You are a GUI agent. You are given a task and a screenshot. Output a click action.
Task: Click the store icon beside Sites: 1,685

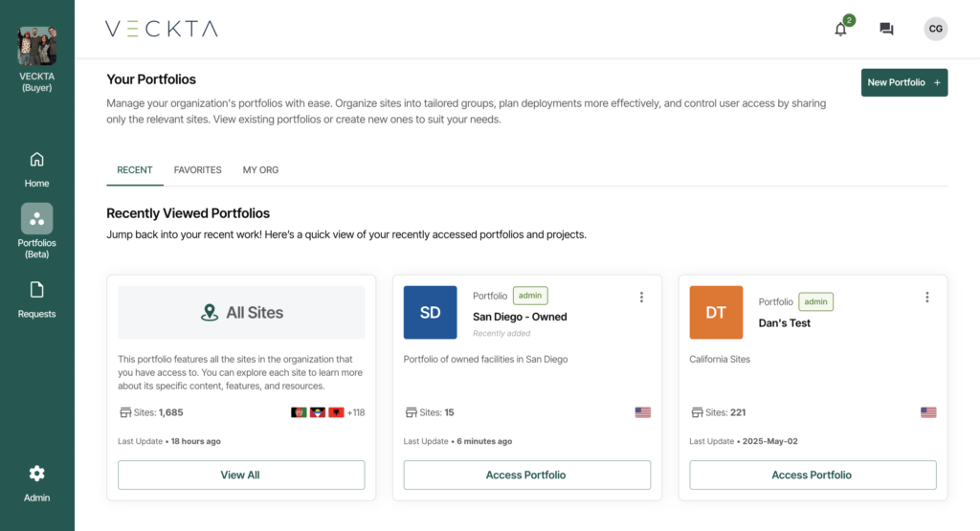point(125,412)
